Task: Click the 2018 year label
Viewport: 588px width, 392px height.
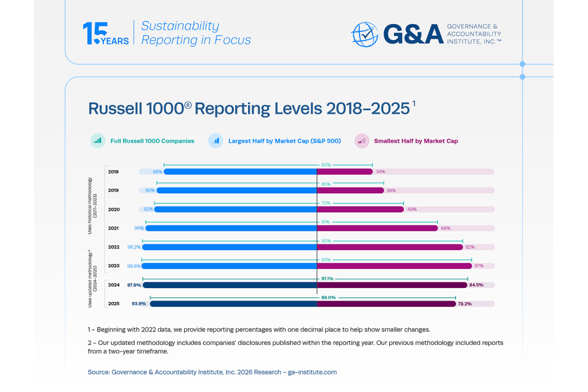Action: point(113,172)
